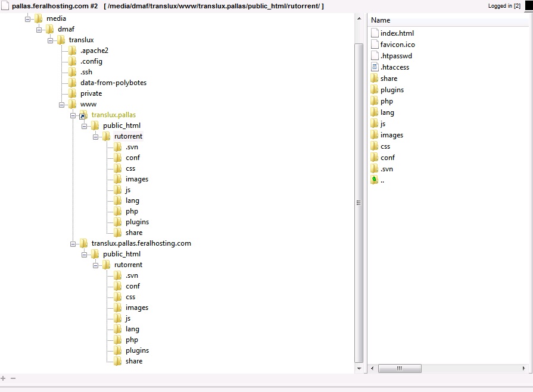Click the translux.pallas shortcut folder icon
533x392 pixels.
[83, 115]
